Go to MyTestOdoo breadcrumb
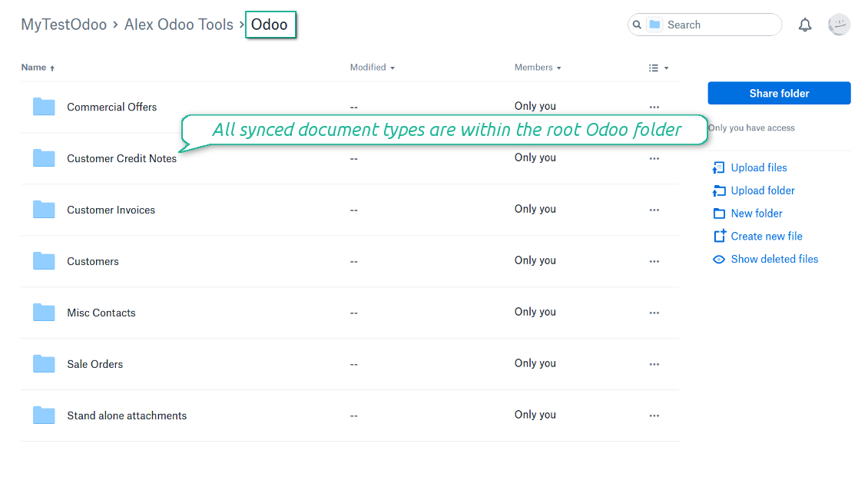Image resolution: width=868 pixels, height=500 pixels. pyautogui.click(x=64, y=25)
